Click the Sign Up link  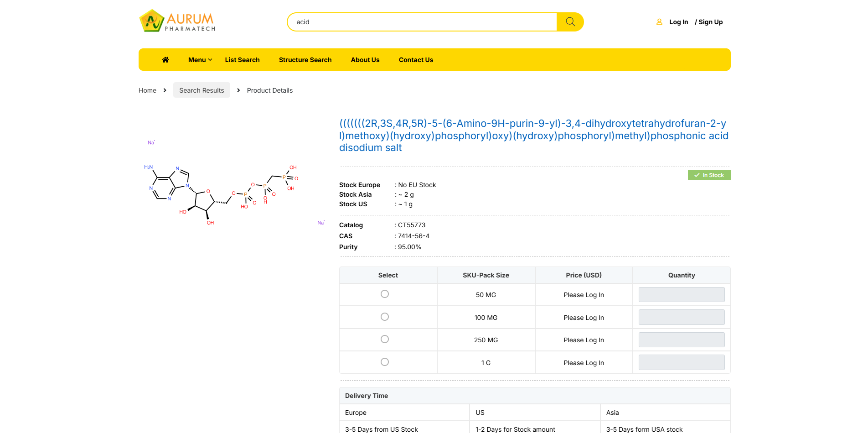[x=710, y=22]
